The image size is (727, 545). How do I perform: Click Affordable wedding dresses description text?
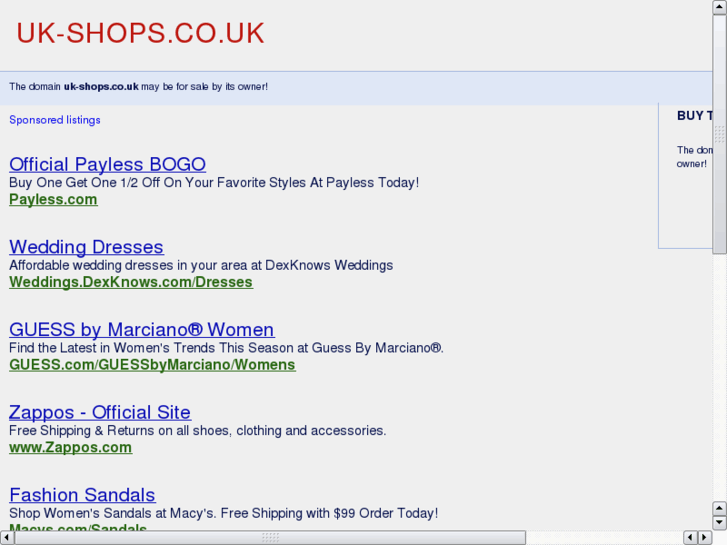pyautogui.click(x=201, y=265)
